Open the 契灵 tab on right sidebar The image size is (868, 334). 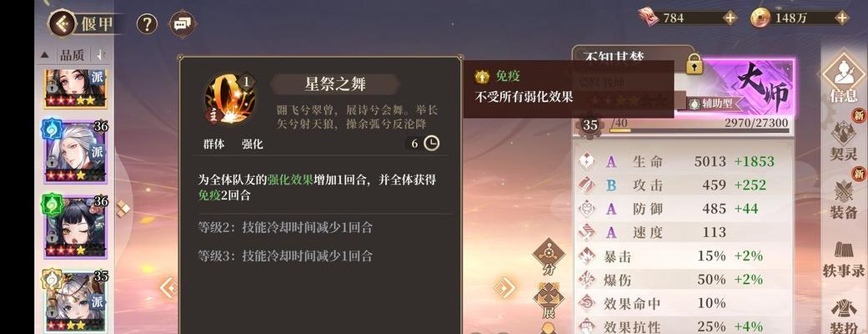tap(844, 139)
